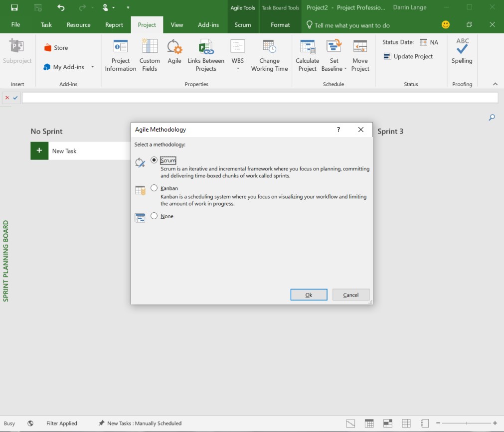
Task: Open Links Between Projects
Action: [x=206, y=55]
